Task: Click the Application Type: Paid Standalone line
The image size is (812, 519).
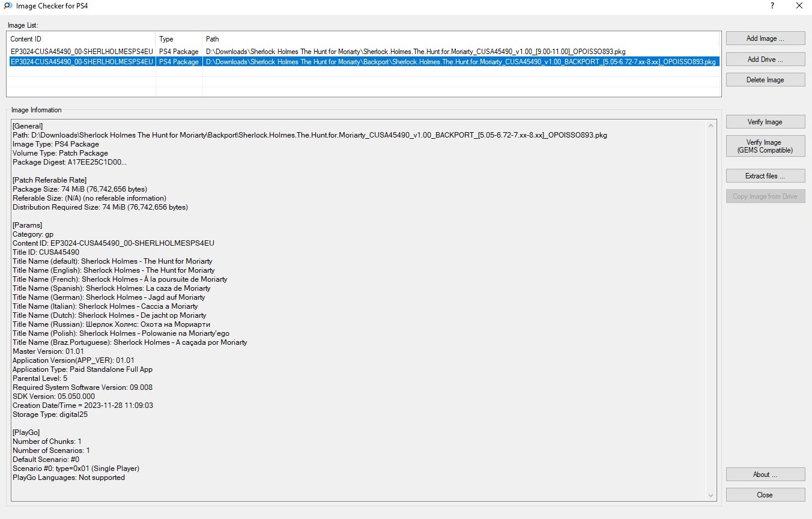Action: (82, 369)
